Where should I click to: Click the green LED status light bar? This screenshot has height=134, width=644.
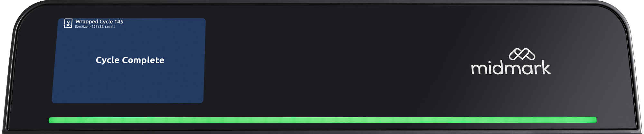(x=323, y=120)
